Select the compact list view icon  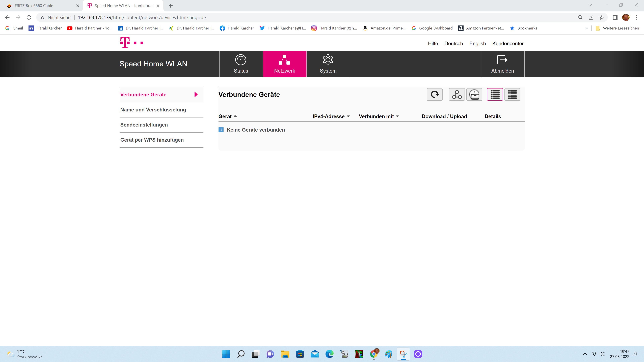pyautogui.click(x=495, y=94)
